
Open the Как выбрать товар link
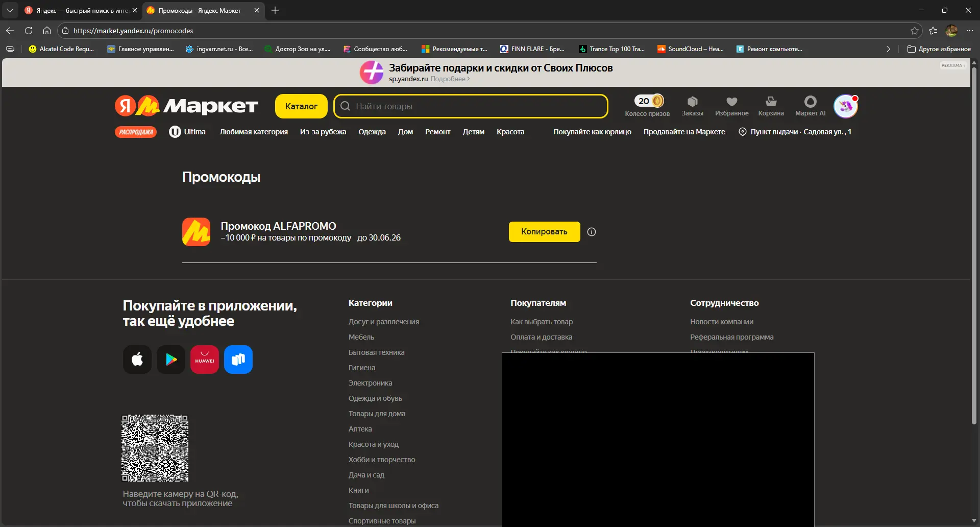(542, 322)
